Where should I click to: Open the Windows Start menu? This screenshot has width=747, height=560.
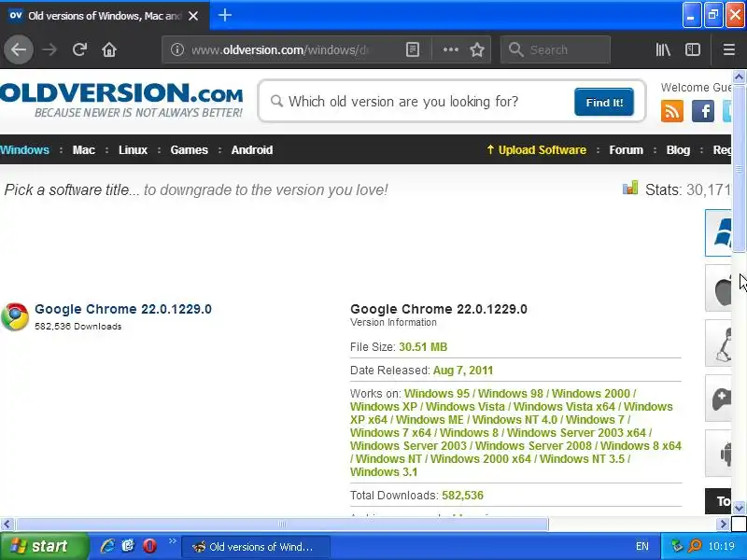[x=44, y=546]
